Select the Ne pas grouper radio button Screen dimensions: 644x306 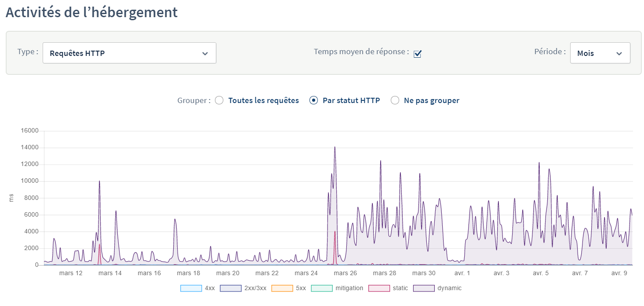tap(395, 100)
